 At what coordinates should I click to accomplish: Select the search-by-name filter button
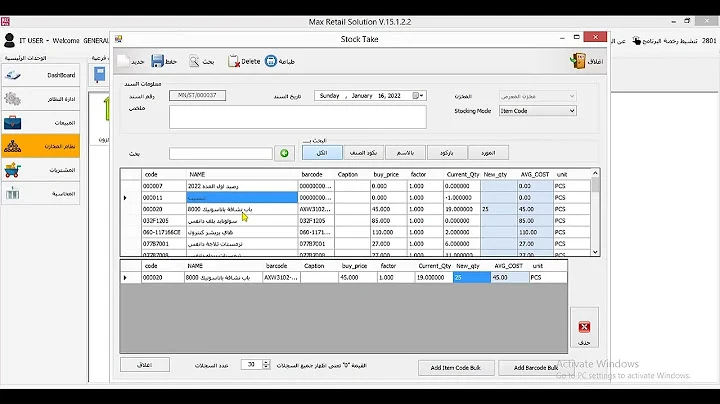(405, 153)
